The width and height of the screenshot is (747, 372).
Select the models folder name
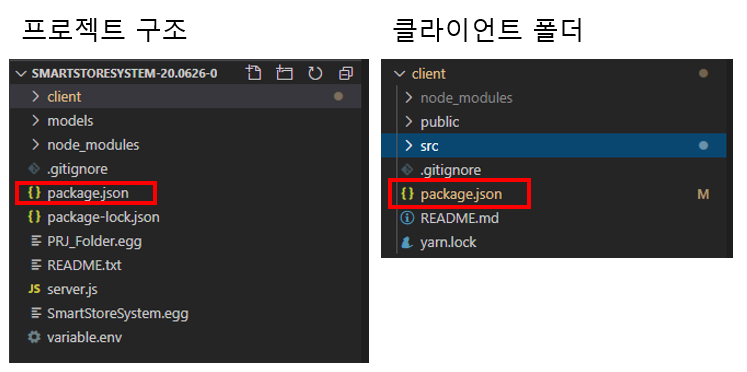coord(70,121)
